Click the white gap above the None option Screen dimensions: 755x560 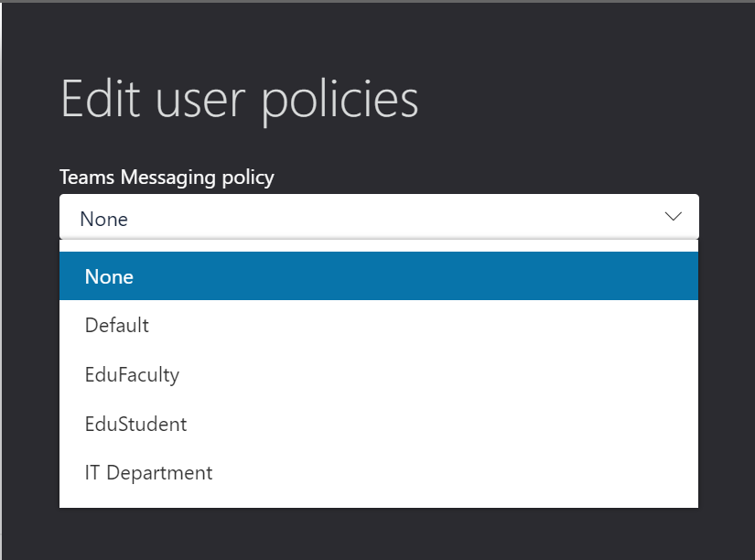tap(379, 245)
